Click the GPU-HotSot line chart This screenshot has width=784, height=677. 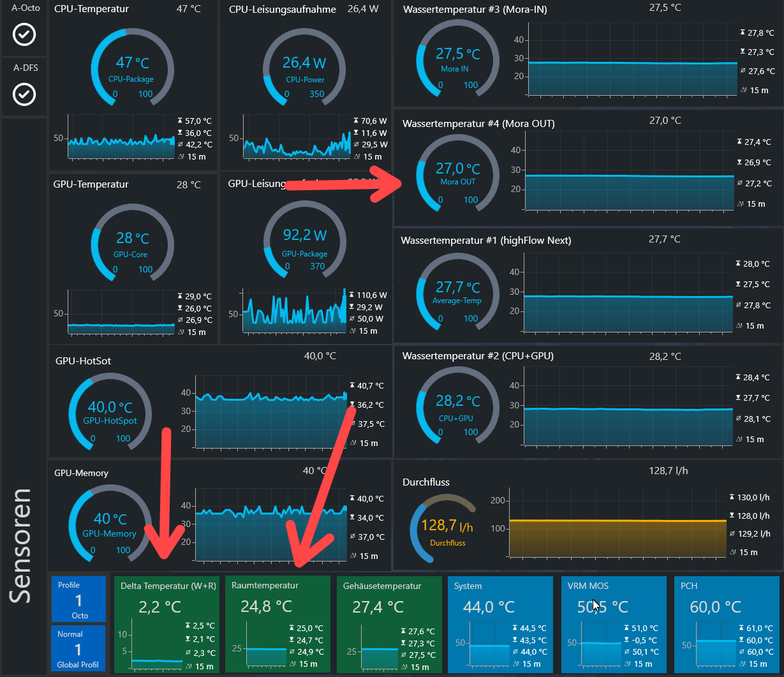(x=270, y=413)
